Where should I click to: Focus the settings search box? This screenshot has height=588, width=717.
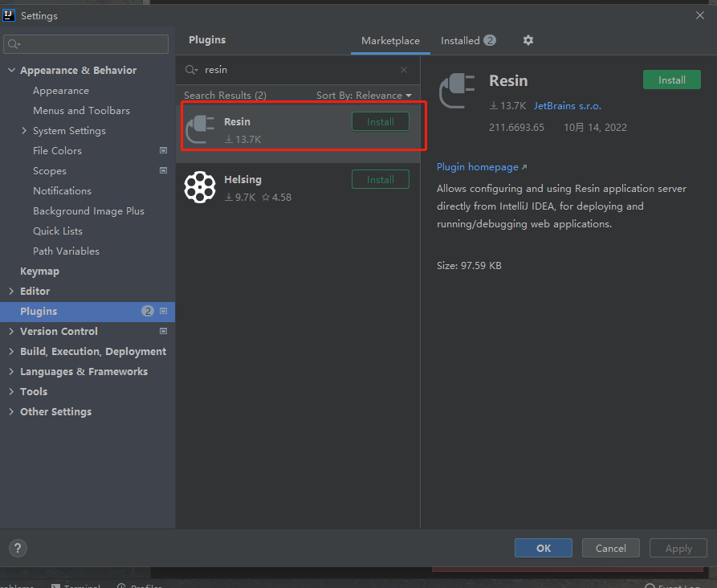[87, 43]
